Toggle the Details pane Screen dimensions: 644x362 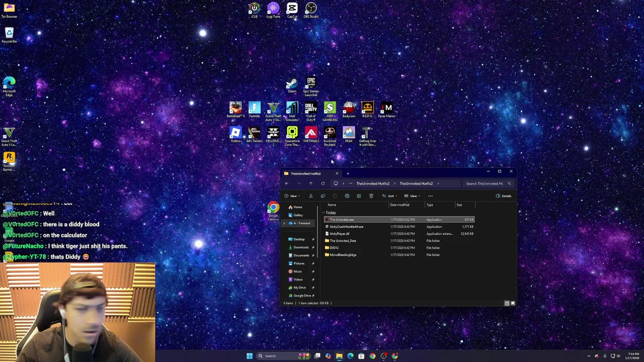pos(504,196)
